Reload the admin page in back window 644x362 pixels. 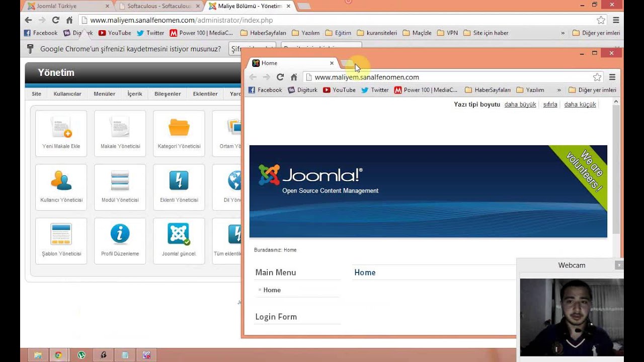[x=55, y=20]
